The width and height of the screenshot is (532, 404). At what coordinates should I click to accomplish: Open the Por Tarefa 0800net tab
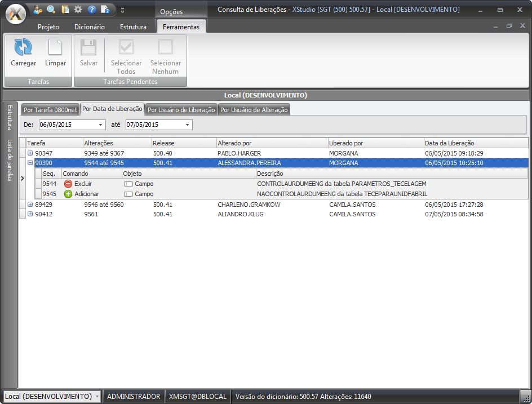coord(50,110)
